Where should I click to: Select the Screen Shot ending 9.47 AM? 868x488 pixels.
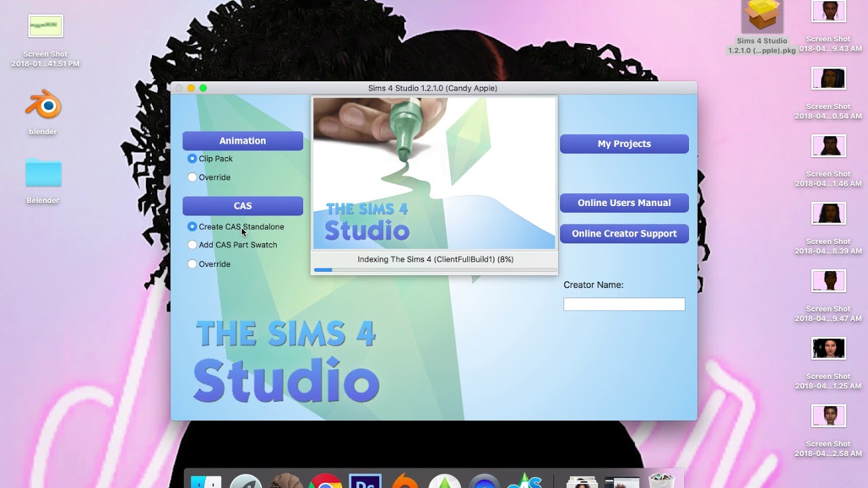point(829,280)
